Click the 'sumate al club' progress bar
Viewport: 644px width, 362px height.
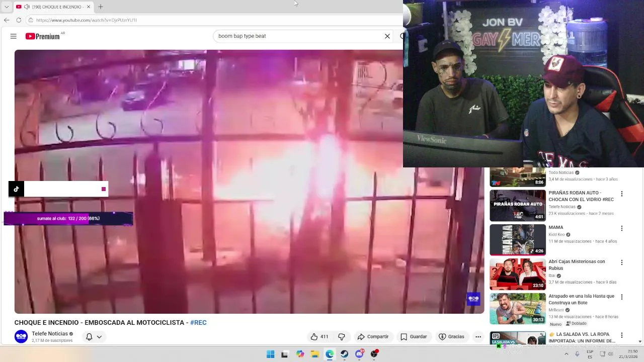click(68, 219)
